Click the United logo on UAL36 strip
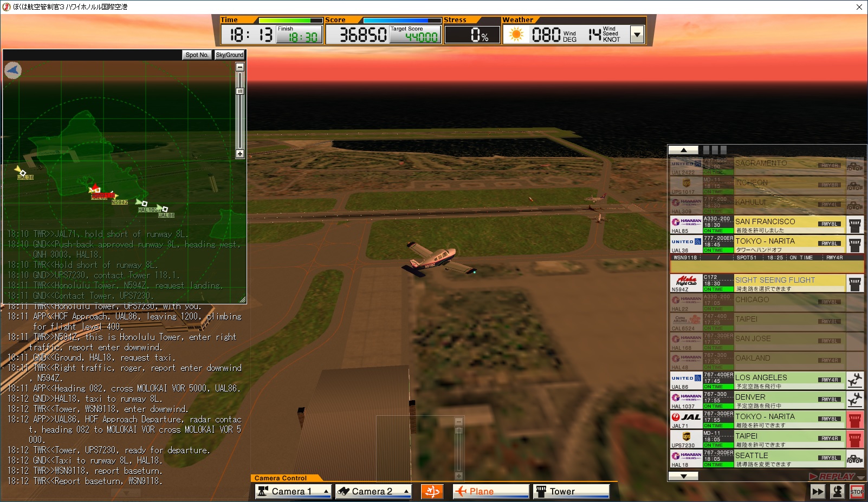Viewport: 868px width, 502px height. [686, 242]
